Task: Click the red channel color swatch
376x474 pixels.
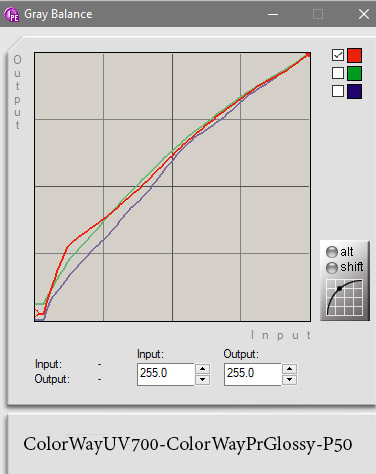Action: pos(354,55)
